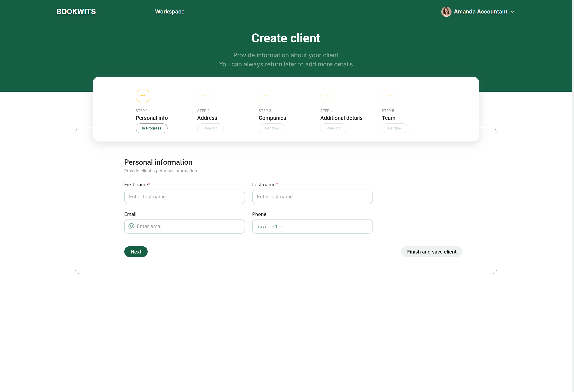Click Amanda Accountant's avatar picture
This screenshot has height=392, width=574.
[446, 12]
